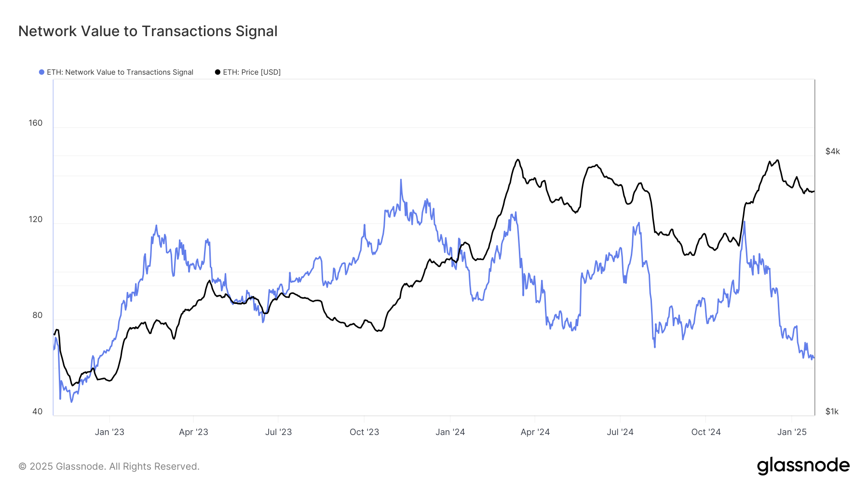Click the glassnode logo
This screenshot has height=488, width=868.
803,466
